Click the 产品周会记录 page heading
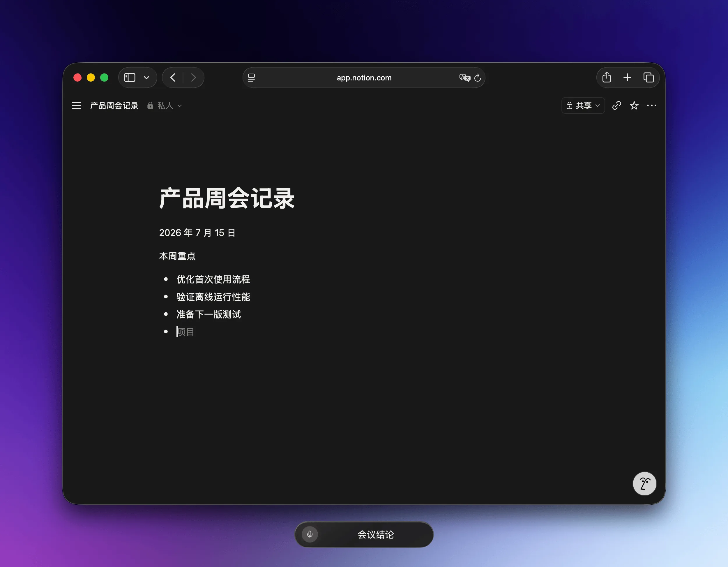The image size is (728, 567). 227,198
